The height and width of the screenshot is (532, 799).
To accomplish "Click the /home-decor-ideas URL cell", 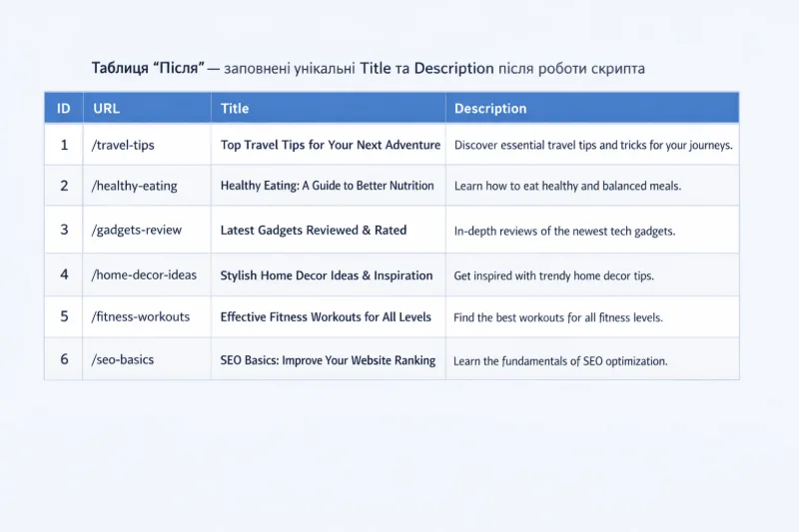I will pyautogui.click(x=144, y=275).
